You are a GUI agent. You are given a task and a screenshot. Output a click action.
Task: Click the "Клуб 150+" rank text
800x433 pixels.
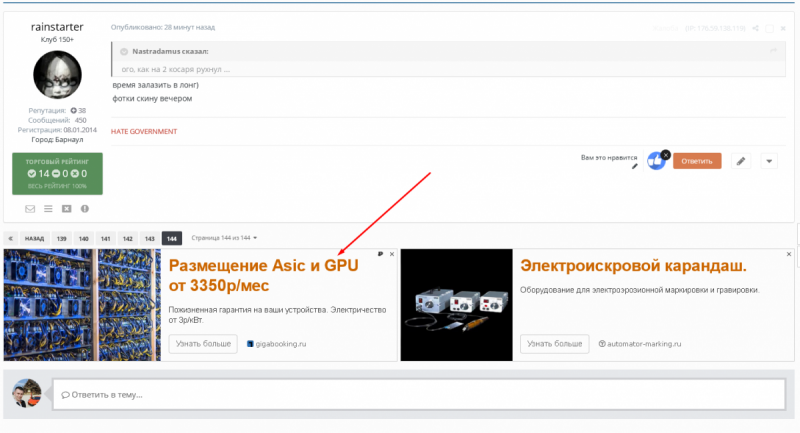pyautogui.click(x=57, y=40)
